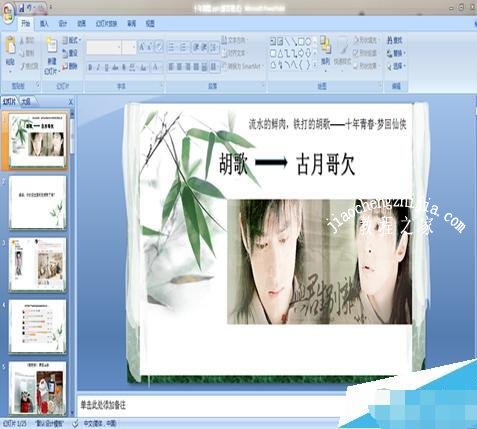Click the Find button in editing group
The image size is (477, 429).
point(395,40)
